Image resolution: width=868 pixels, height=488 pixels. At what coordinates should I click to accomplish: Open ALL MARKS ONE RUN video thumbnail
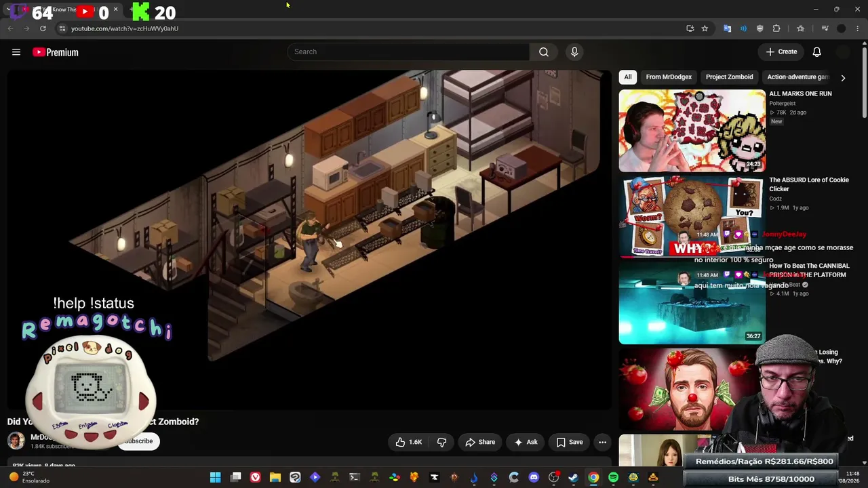pyautogui.click(x=692, y=131)
